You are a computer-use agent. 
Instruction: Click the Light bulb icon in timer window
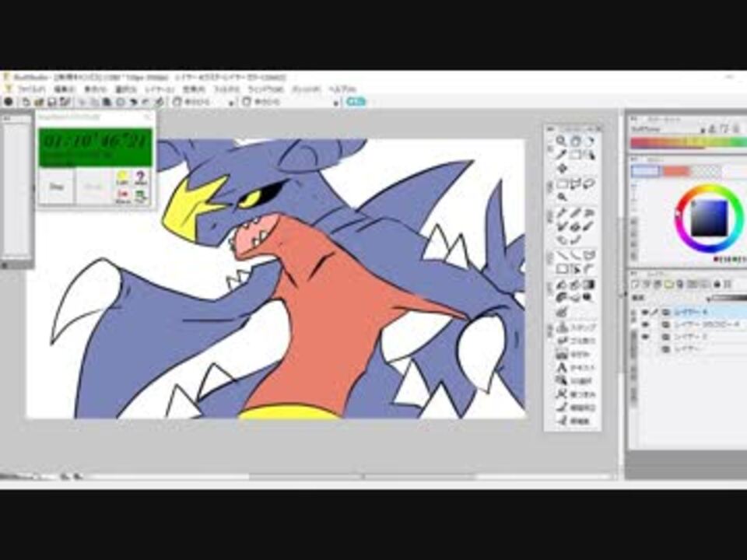click(123, 179)
